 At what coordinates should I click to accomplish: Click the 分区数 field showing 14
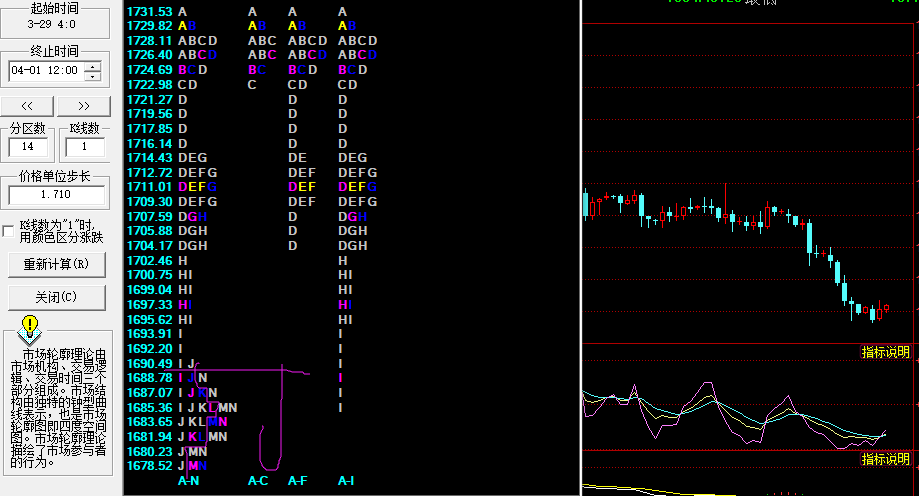[x=28, y=147]
